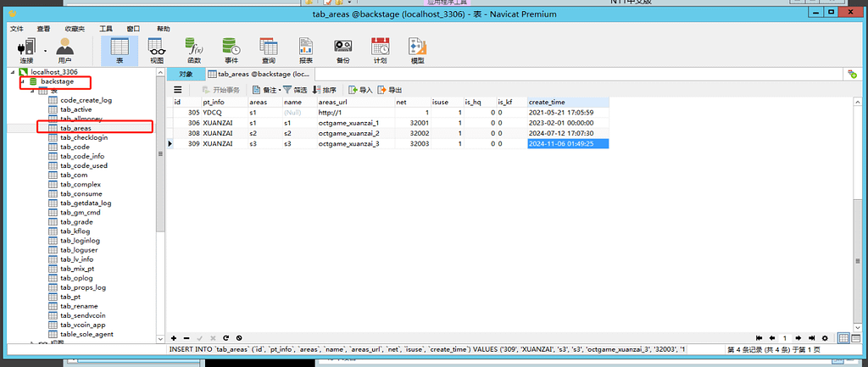Click the 备份 (Backup) toolbar icon
Screen dimensions: 868x367
pyautogui.click(x=342, y=50)
